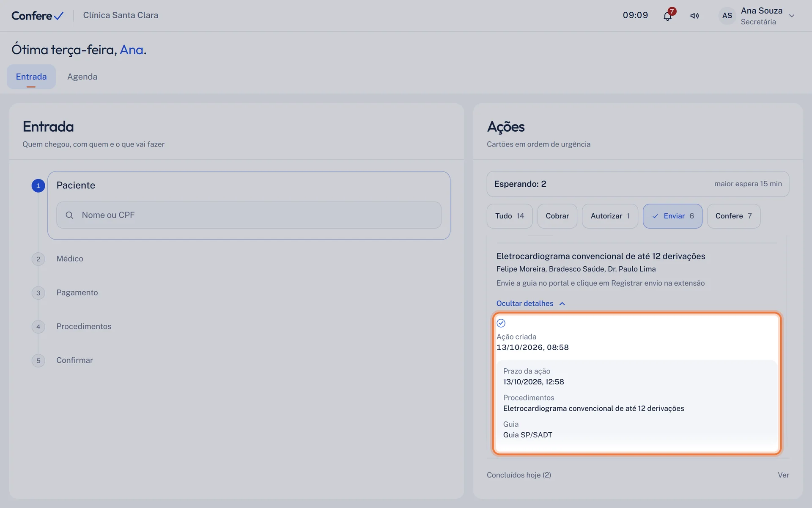Viewport: 812px width, 508px height.
Task: Collapse details with Ocultar detalhes
Action: click(x=531, y=304)
